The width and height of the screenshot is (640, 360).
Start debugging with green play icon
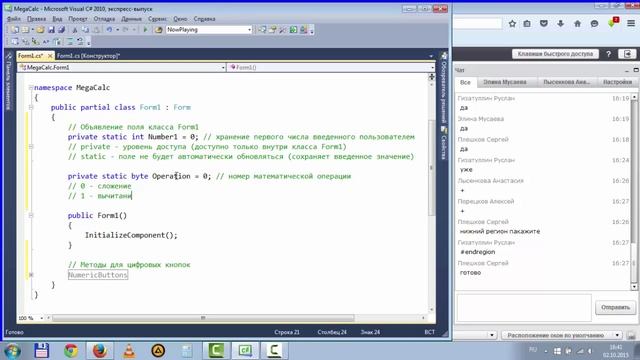click(145, 30)
